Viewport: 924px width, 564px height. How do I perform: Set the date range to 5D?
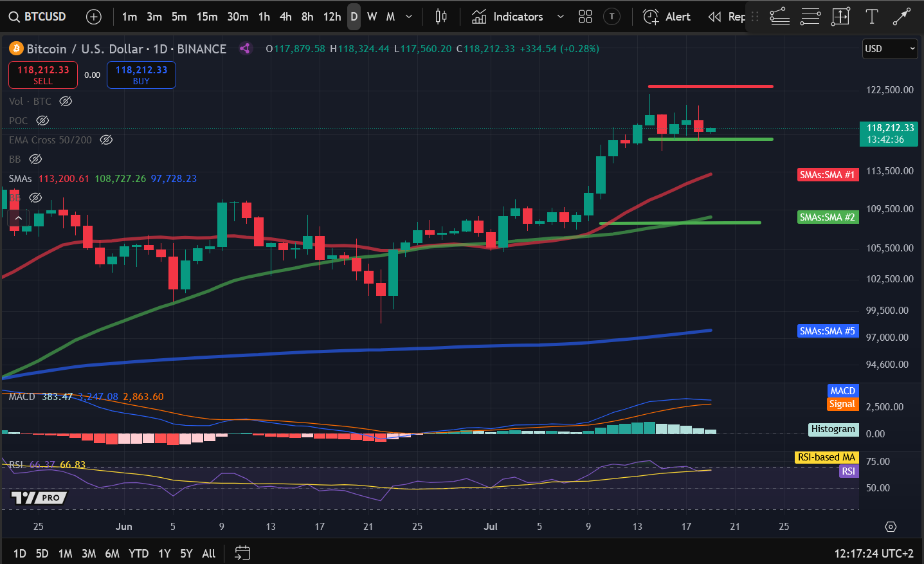click(x=42, y=553)
